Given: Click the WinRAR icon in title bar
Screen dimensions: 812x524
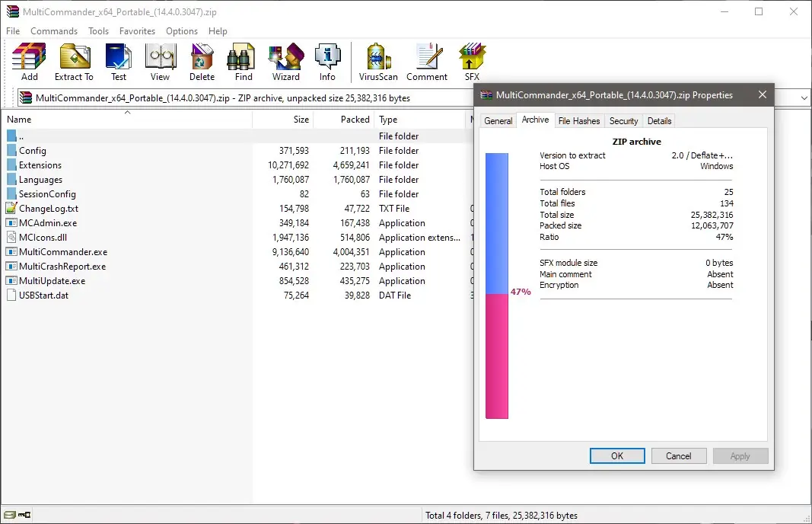Looking at the screenshot, I should [x=12, y=11].
